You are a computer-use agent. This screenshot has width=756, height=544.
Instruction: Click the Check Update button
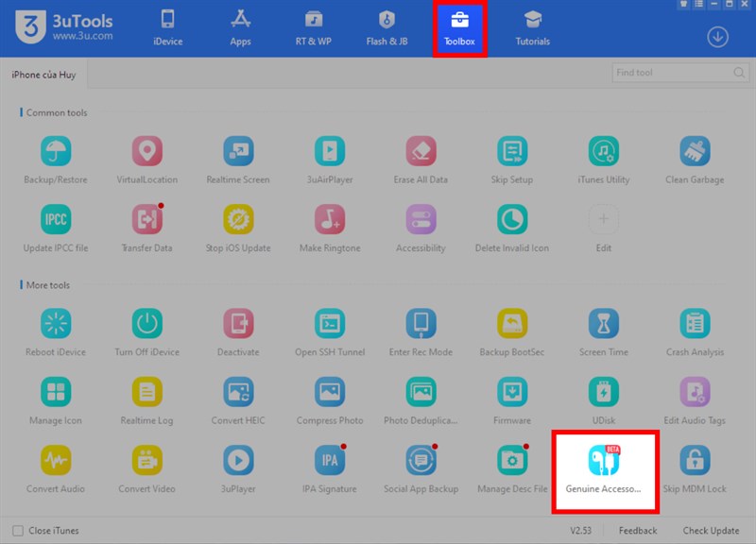coord(711,531)
